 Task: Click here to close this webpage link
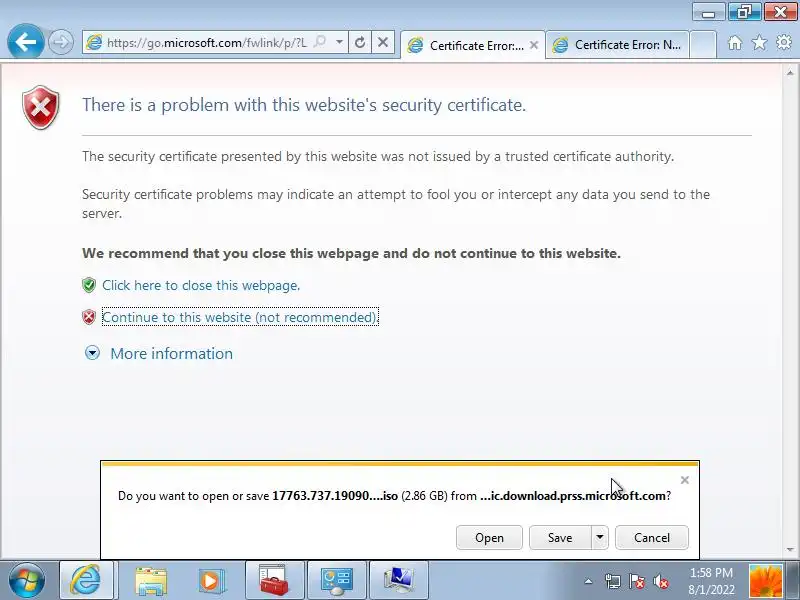tap(201, 285)
